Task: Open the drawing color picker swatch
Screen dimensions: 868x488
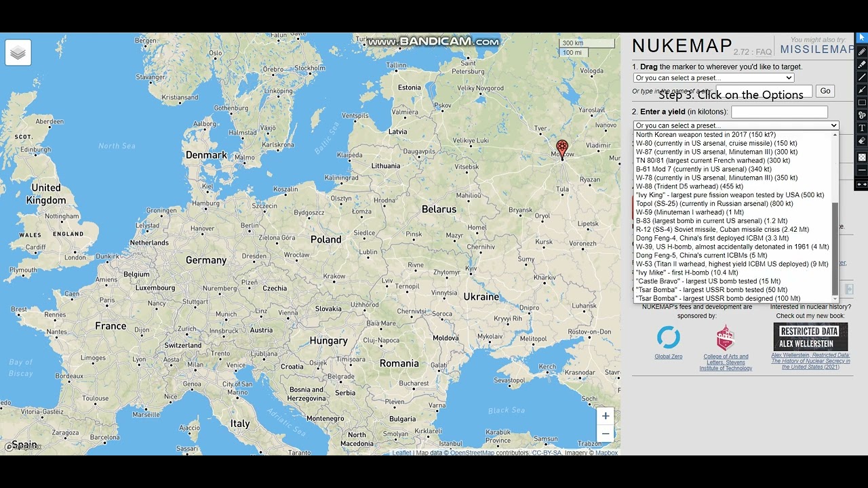Action: click(862, 157)
